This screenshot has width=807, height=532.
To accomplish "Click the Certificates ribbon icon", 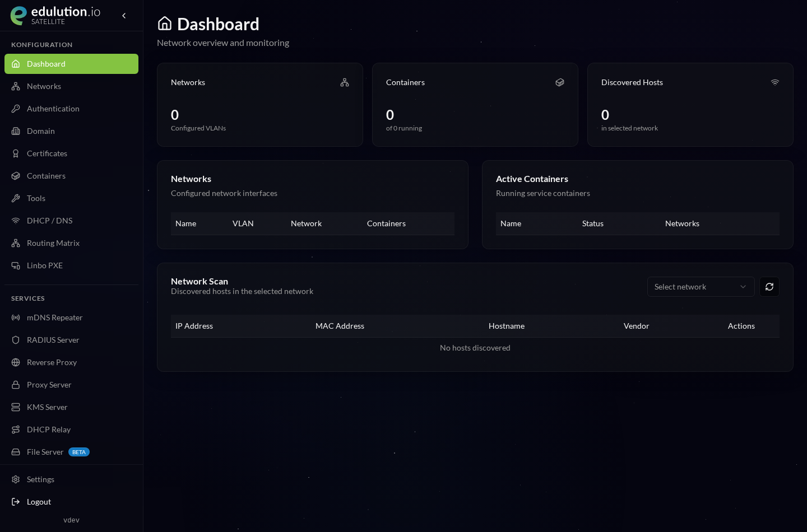I will click(16, 153).
